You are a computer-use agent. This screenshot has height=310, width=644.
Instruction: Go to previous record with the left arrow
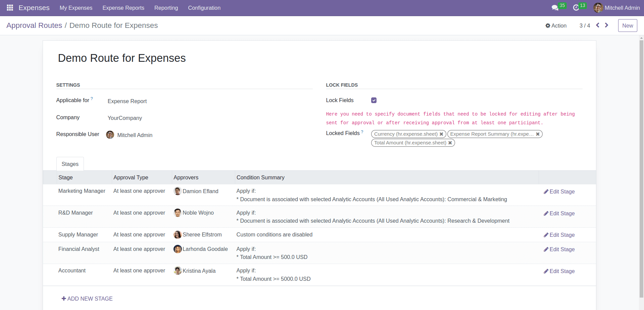pos(597,25)
